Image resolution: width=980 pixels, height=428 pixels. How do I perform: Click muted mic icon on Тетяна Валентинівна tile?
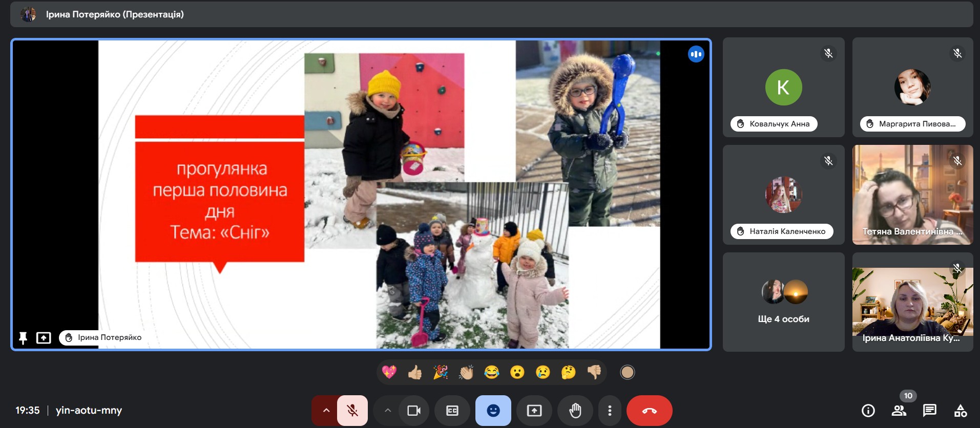pyautogui.click(x=957, y=161)
